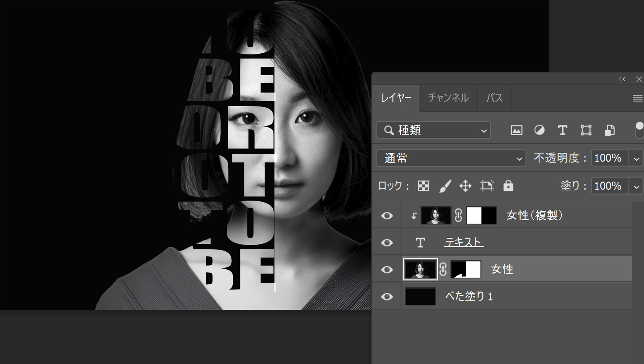Viewport: 644px width, 364px height.
Task: Switch to the チャンネル tab
Action: tap(448, 98)
